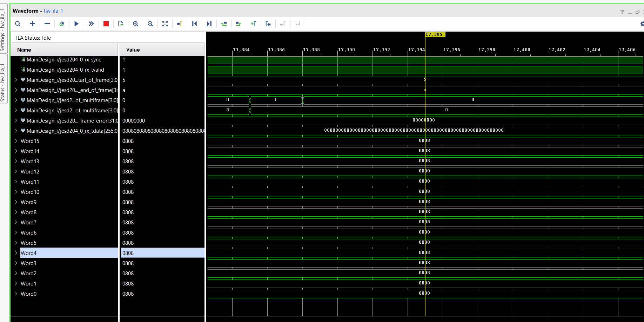Expand the Word4 signal group

pyautogui.click(x=16, y=253)
